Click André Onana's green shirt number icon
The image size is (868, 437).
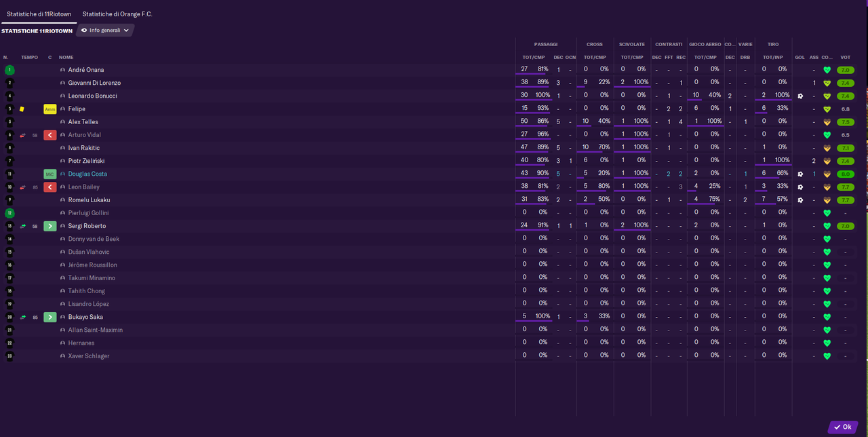pyautogui.click(x=9, y=70)
